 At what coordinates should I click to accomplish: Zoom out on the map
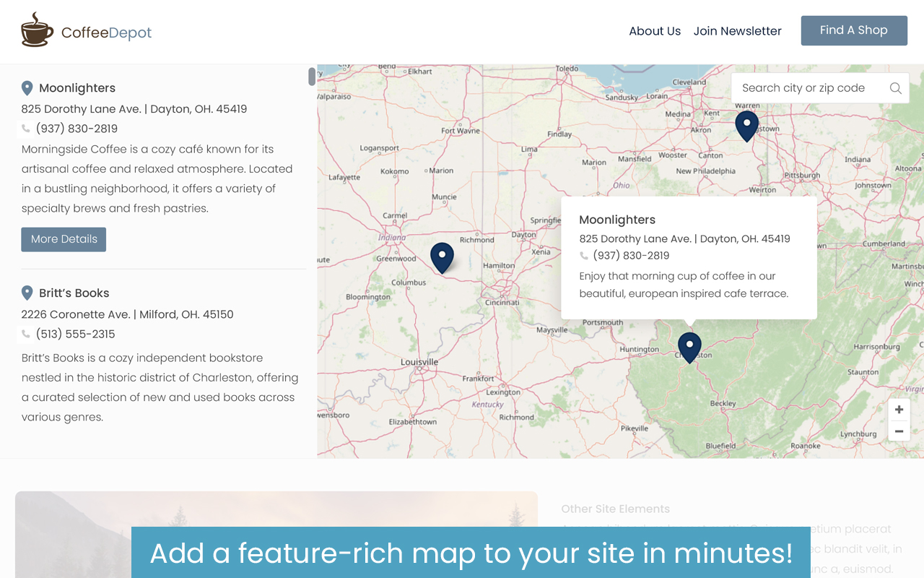pyautogui.click(x=899, y=431)
